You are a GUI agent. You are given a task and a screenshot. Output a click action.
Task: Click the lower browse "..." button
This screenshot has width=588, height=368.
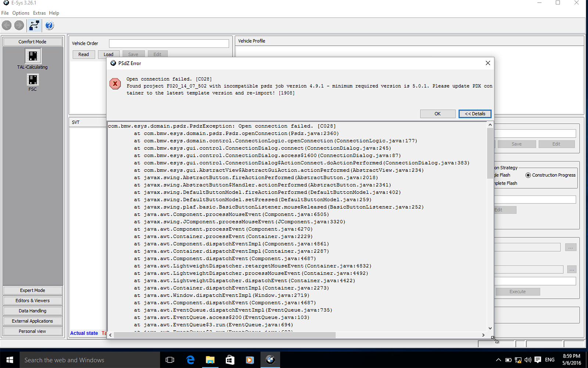click(x=572, y=269)
